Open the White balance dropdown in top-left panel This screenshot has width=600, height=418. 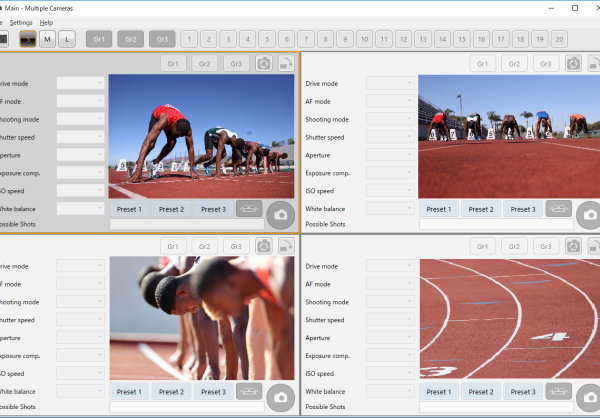(80, 209)
